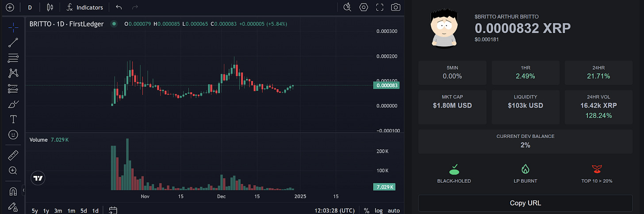Click the 0.000083 current price label
644x214 pixels.
(387, 85)
